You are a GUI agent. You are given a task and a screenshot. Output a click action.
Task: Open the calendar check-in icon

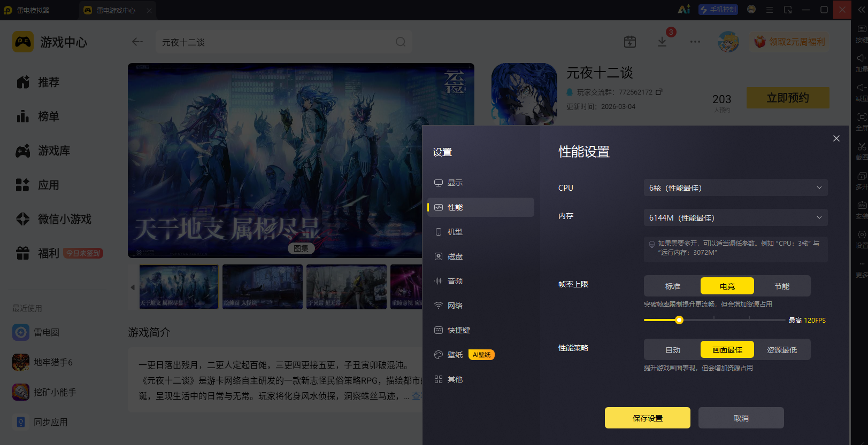(630, 42)
